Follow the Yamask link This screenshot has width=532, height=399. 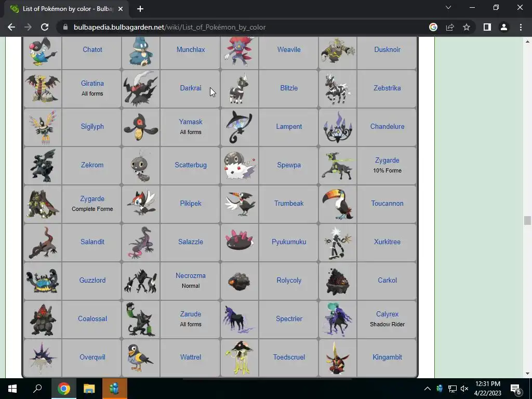click(x=191, y=122)
